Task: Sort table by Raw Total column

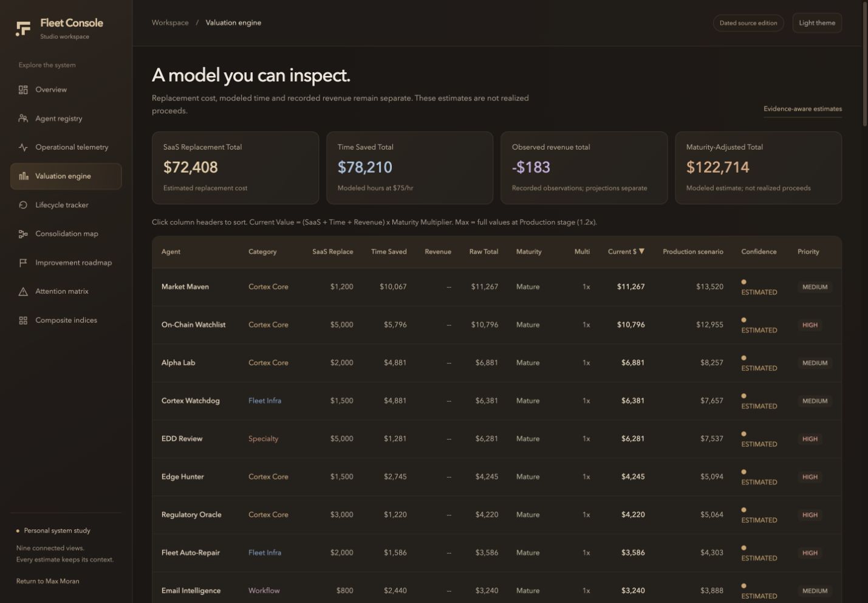Action: [484, 252]
